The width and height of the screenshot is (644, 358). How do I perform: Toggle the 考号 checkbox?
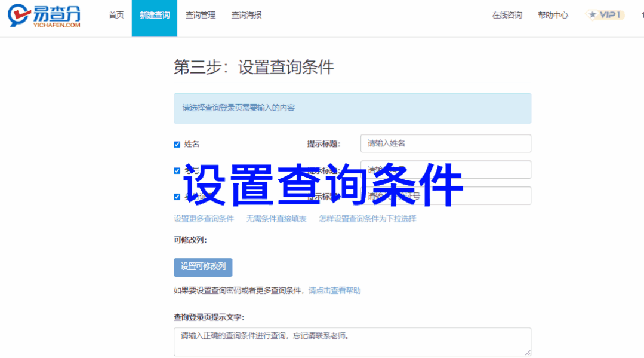pyautogui.click(x=177, y=170)
